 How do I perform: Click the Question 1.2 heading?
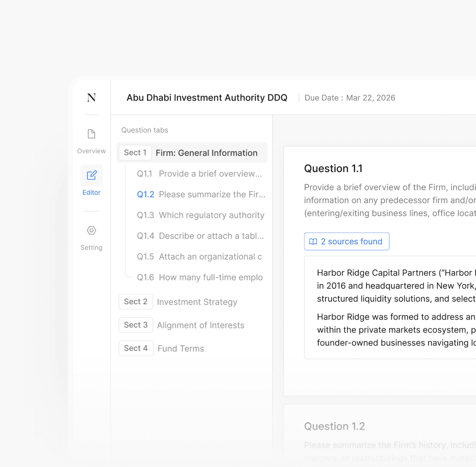(x=334, y=426)
